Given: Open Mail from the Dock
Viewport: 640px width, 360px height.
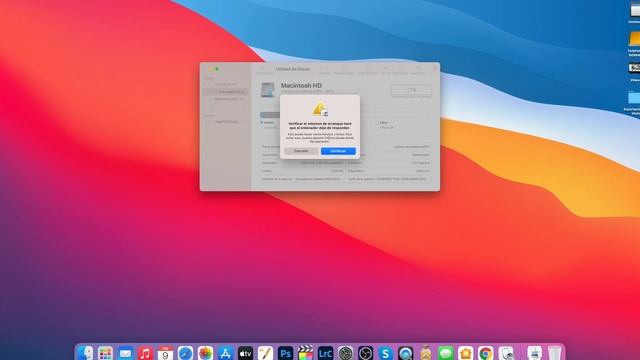Looking at the screenshot, I should [125, 353].
